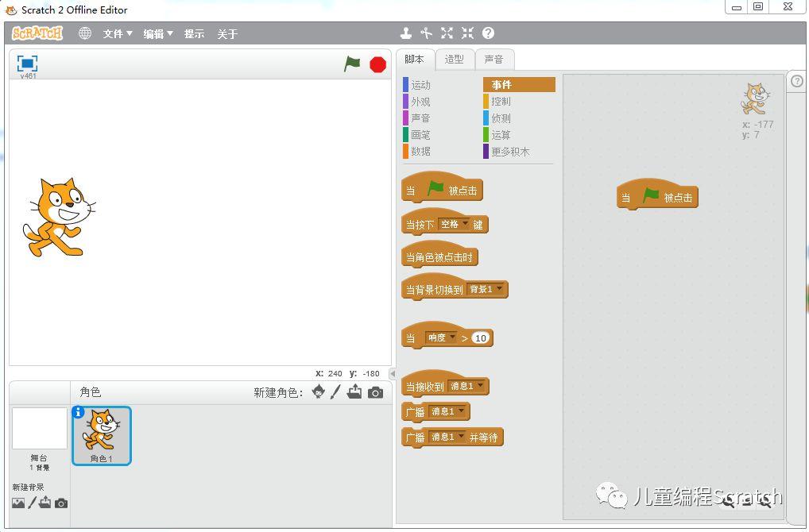The height and width of the screenshot is (532, 809).
Task: Choose new sprite from library
Action: pyautogui.click(x=319, y=392)
